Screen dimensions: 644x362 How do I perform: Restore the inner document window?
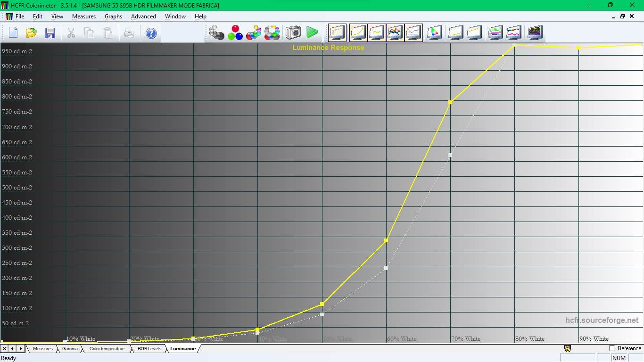click(x=622, y=16)
